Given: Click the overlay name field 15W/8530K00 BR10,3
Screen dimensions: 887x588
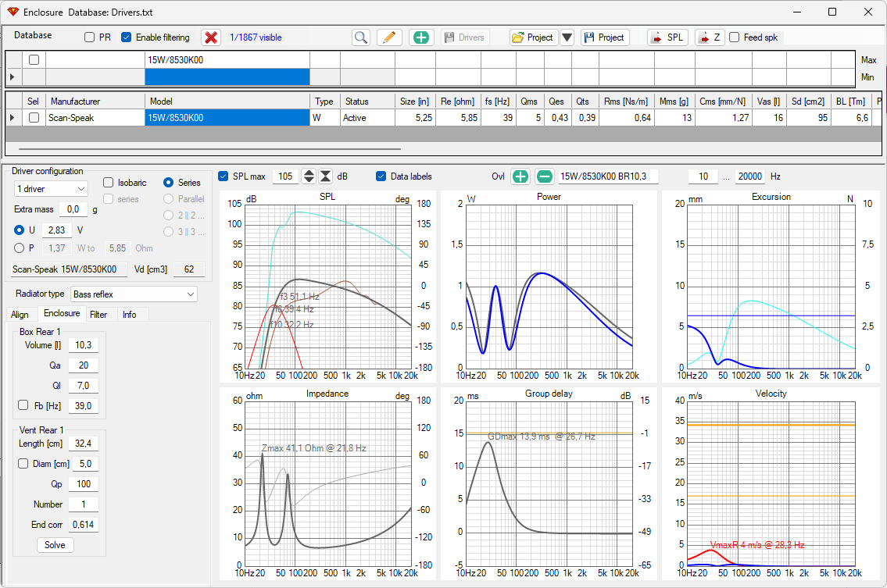Looking at the screenshot, I should pyautogui.click(x=608, y=176).
